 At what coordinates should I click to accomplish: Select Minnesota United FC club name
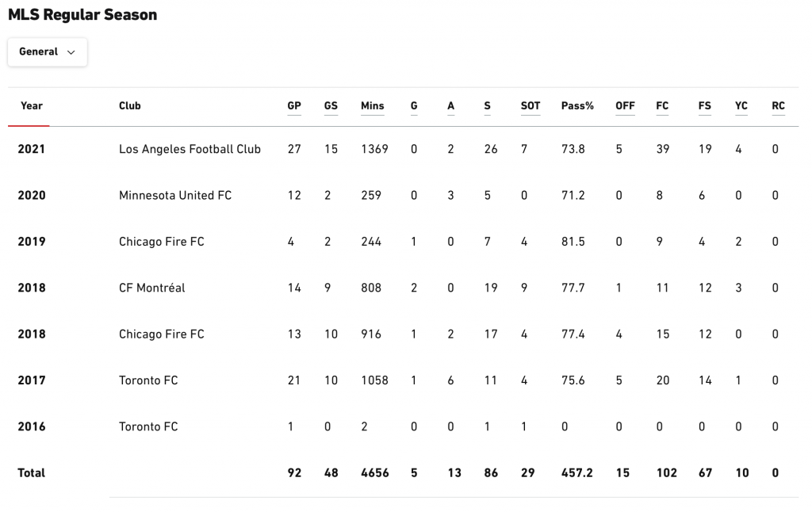[175, 195]
